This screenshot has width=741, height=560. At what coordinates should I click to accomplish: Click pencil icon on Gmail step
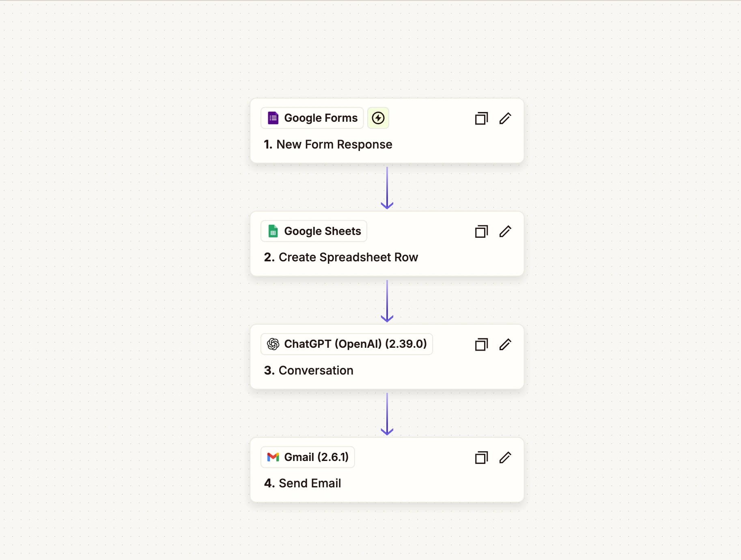coord(505,458)
